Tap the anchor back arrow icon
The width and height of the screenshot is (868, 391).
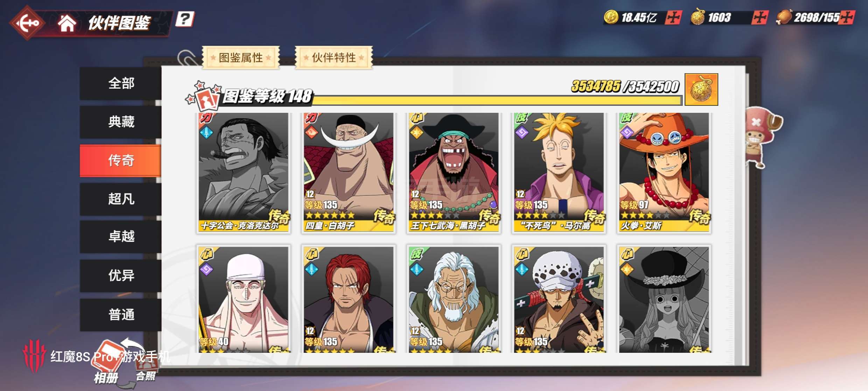click(28, 23)
